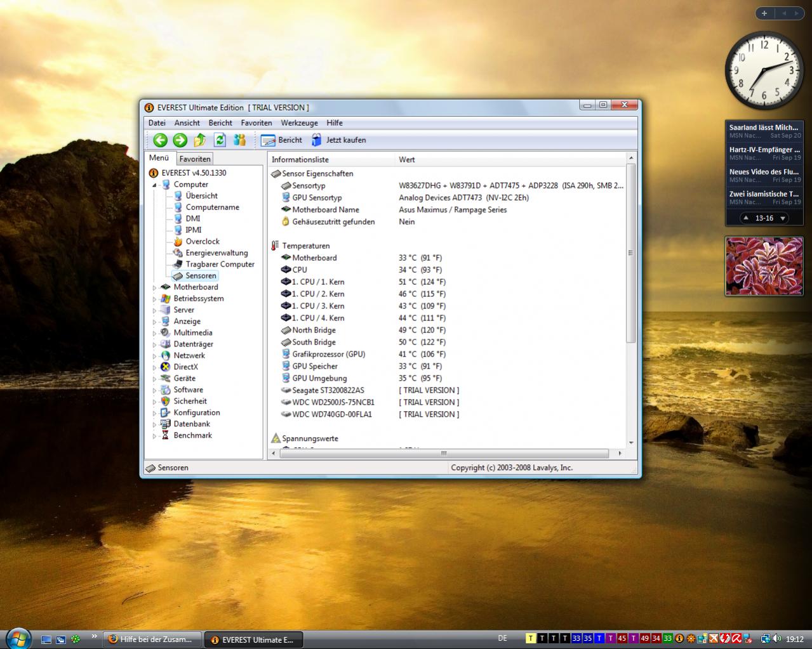
Task: Expand the Motherboard tree node
Action: coord(154,287)
